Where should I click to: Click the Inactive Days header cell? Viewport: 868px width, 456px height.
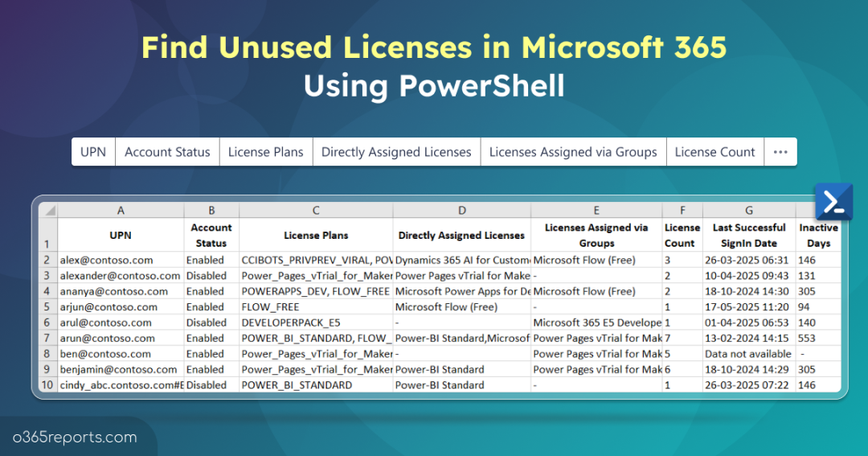click(818, 236)
